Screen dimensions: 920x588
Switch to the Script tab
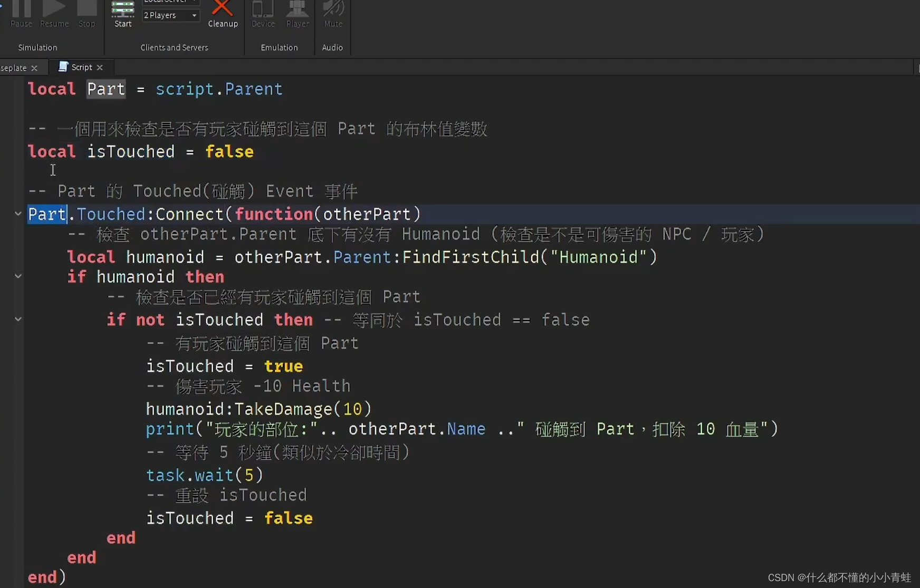coord(81,67)
